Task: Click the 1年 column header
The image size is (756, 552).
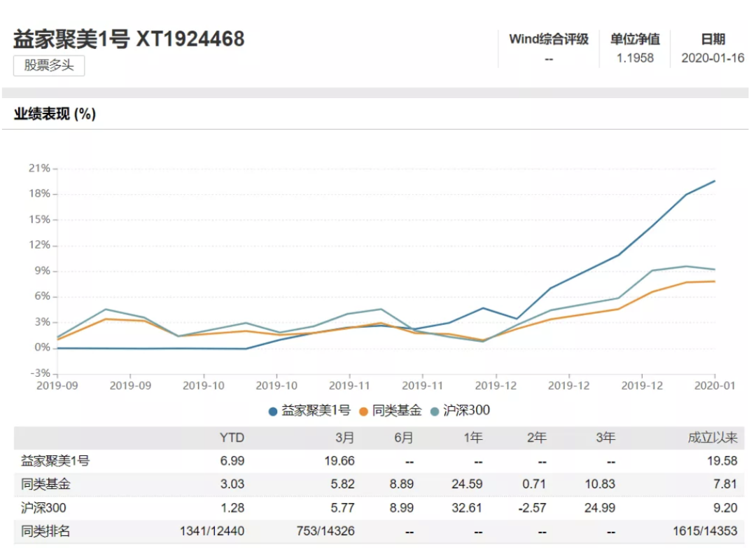Action: coord(473,438)
